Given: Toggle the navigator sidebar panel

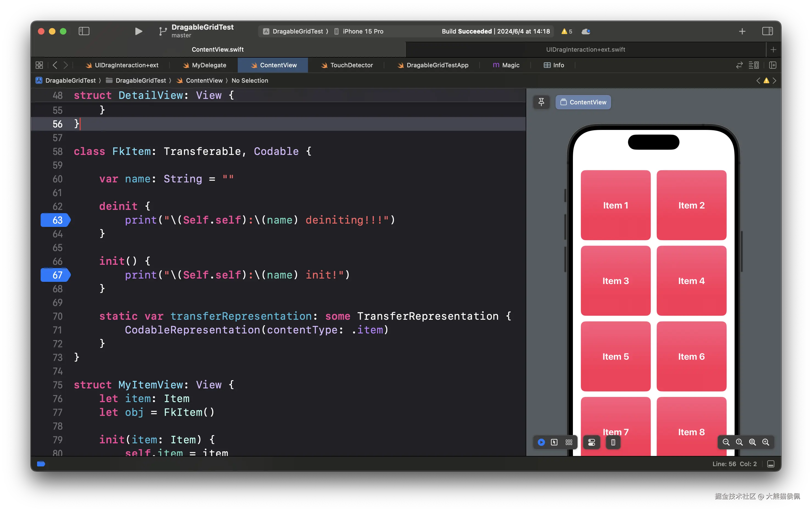Looking at the screenshot, I should pyautogui.click(x=84, y=31).
